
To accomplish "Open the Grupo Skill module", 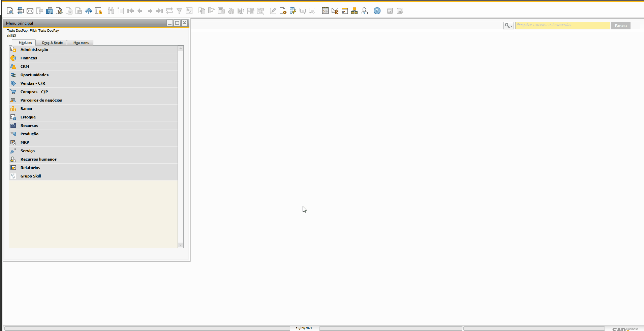I will pyautogui.click(x=93, y=176).
